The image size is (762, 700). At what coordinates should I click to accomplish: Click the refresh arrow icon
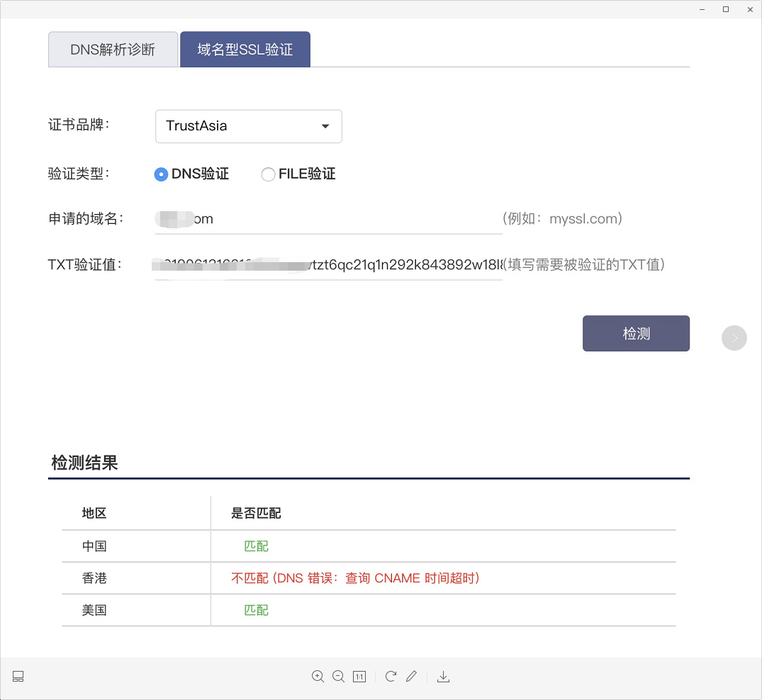click(x=391, y=676)
